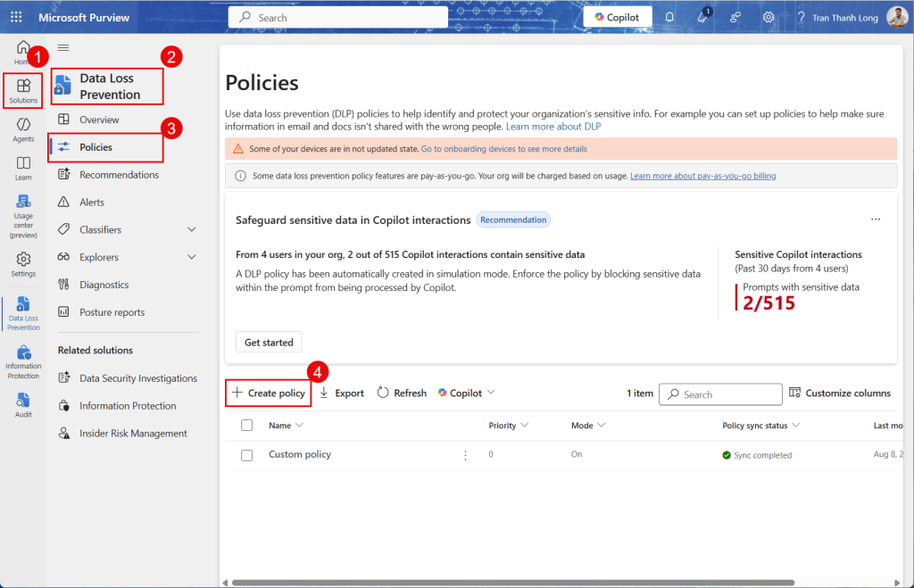Viewport: 914px width, 588px height.
Task: Open Agents in the left rail
Action: pos(23,128)
